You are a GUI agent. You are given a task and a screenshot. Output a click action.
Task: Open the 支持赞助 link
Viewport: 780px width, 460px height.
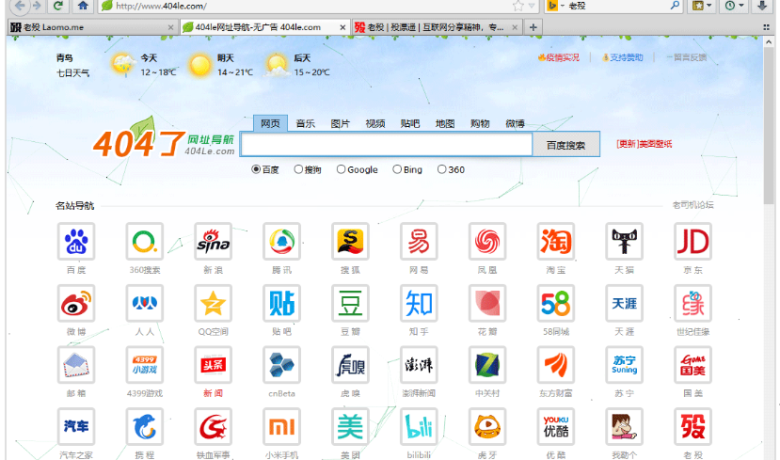(622, 58)
